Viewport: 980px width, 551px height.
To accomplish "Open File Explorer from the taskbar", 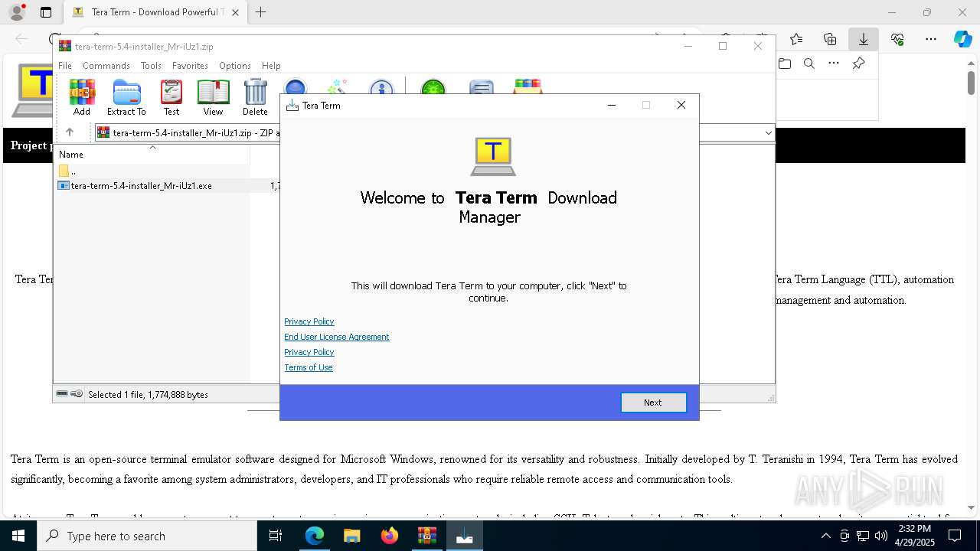I will click(351, 536).
